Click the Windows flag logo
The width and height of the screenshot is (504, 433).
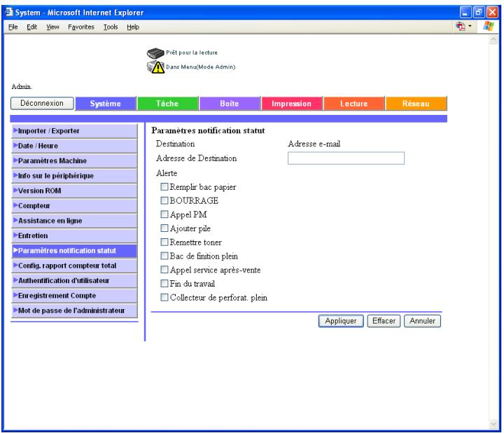pos(489,27)
